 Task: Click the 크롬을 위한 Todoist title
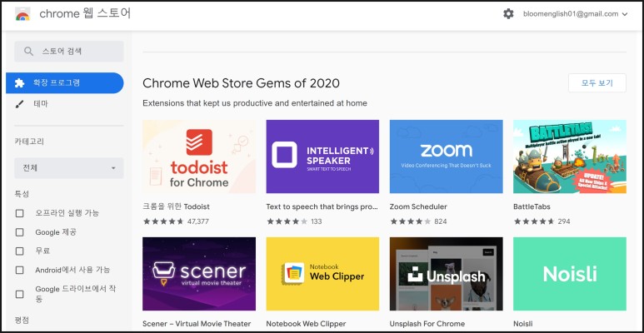tap(176, 206)
